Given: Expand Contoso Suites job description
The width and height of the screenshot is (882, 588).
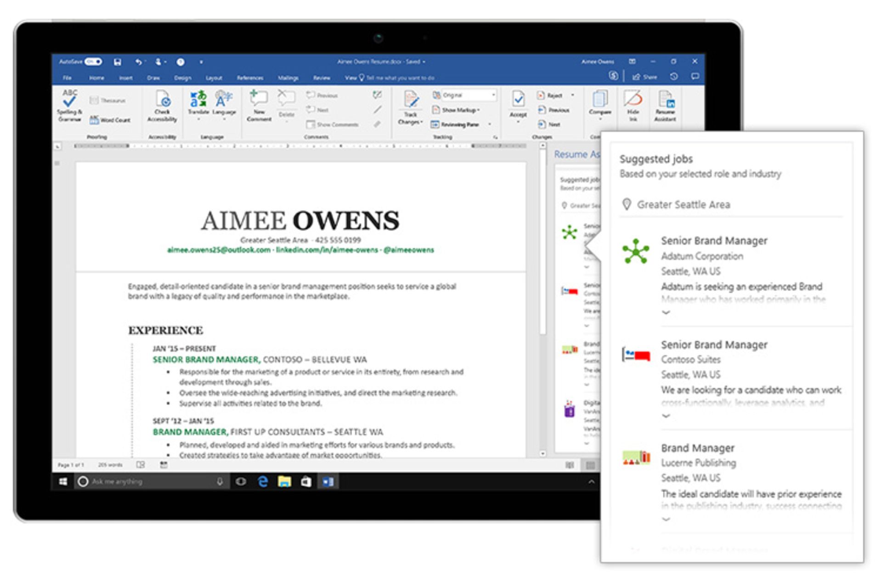Looking at the screenshot, I should (x=666, y=416).
